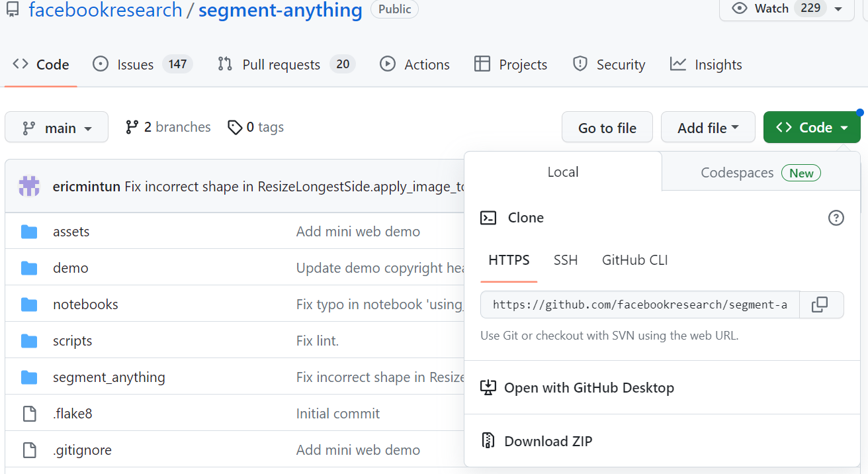Open the .flake8 file
This screenshot has width=868, height=474.
tap(73, 414)
